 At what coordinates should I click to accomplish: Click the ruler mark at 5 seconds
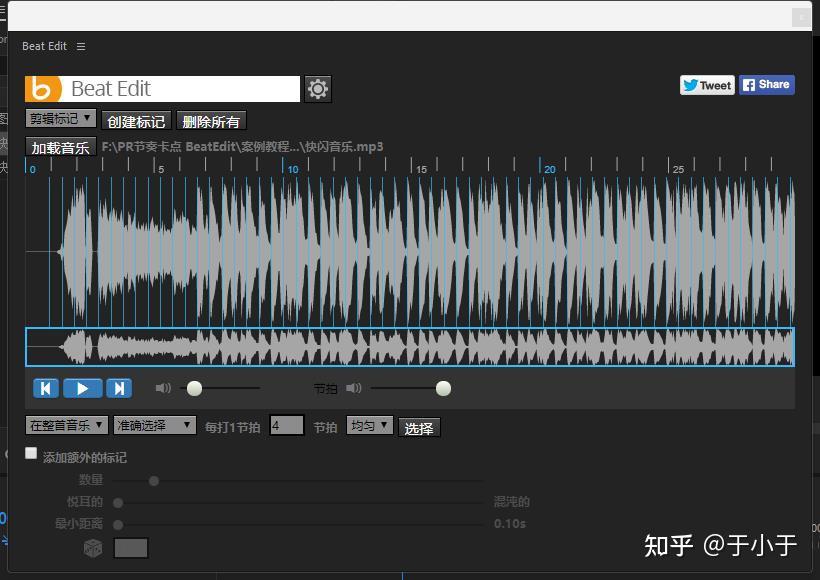[161, 169]
